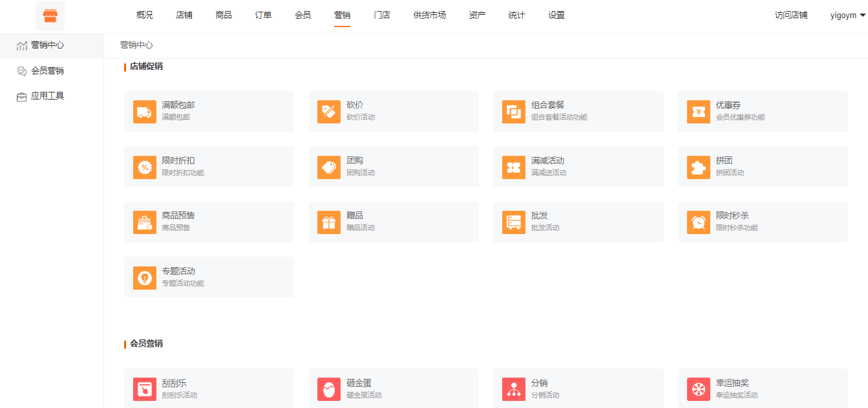Select the 分销 distribution network icon
This screenshot has height=408, width=868.
[514, 388]
